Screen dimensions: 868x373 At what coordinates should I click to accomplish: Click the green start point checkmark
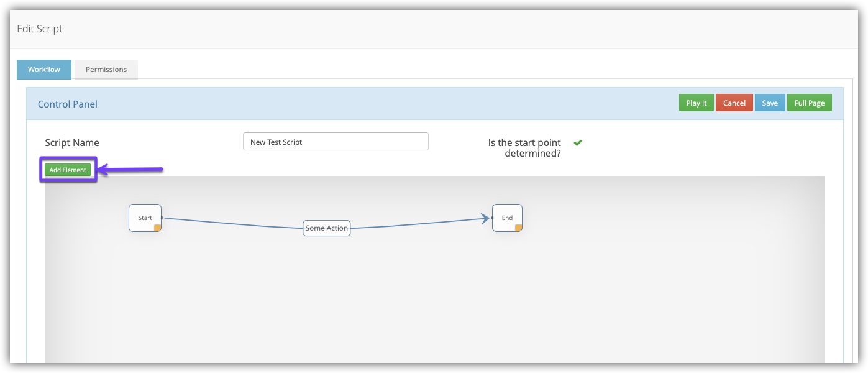(x=578, y=143)
